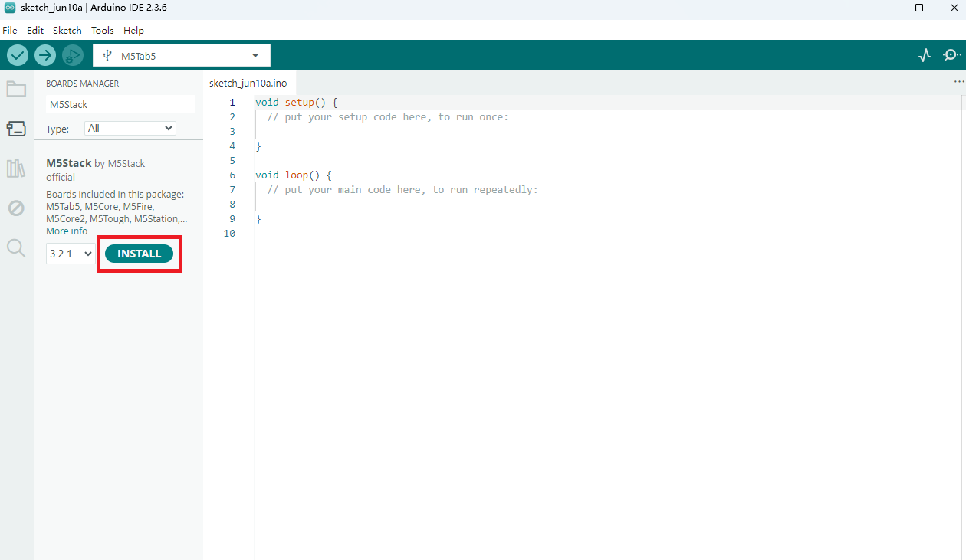The height and width of the screenshot is (560, 966).
Task: Click the editor tab more options ellipsis
Action: (x=959, y=81)
